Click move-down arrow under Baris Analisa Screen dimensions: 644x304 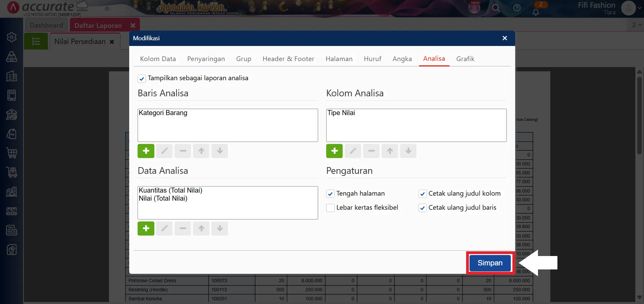pos(220,151)
